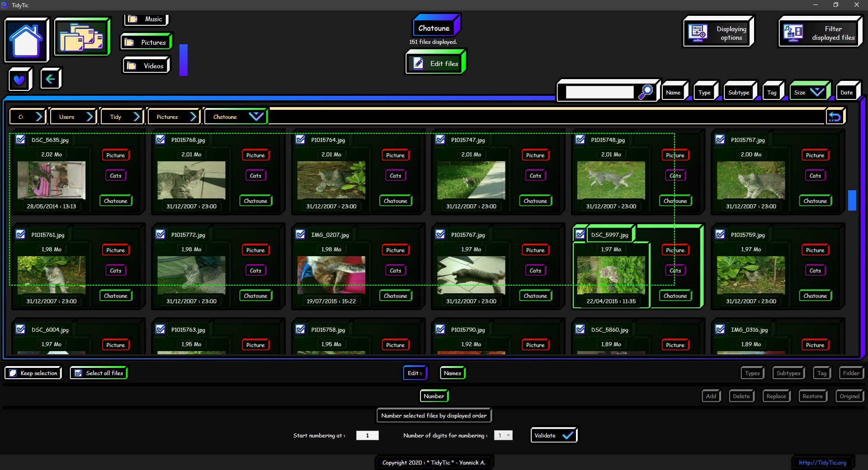The height and width of the screenshot is (470, 868).
Task: Toggle the Size sort order dropdown
Action: pyautogui.click(x=816, y=92)
